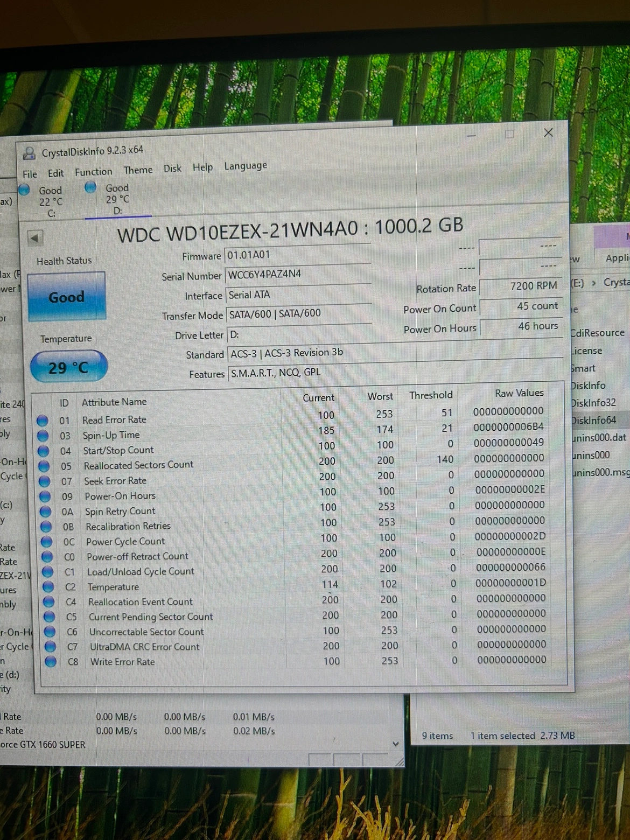
Task: Click the CrystalDiskInfo title bar app icon
Action: 29,153
